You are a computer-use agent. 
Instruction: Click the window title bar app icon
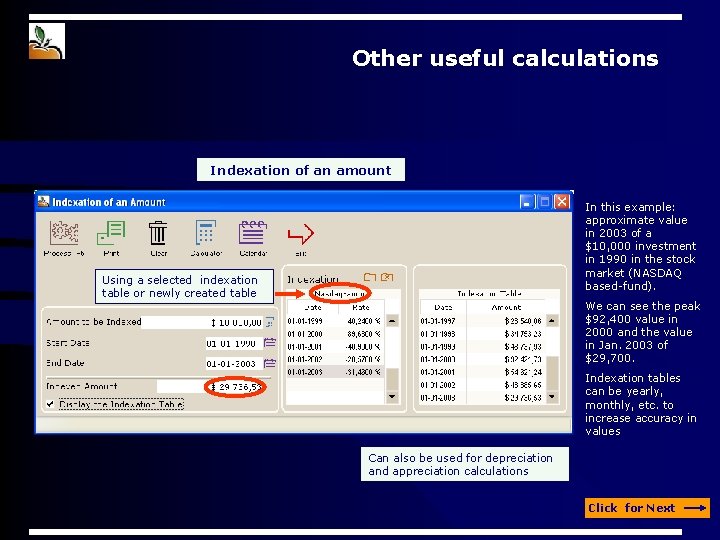click(43, 201)
